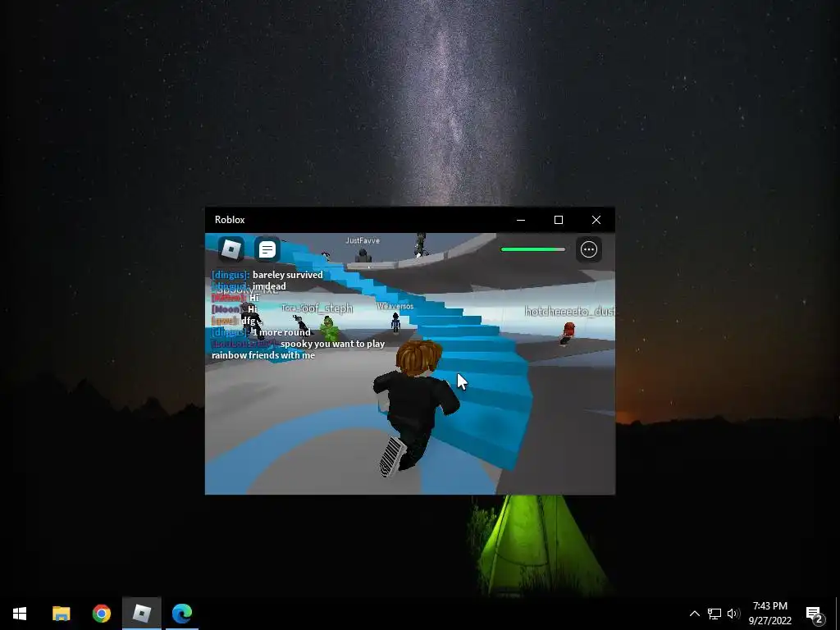Open Action Center notifications icon
Screen dimensions: 840x630
815,614
